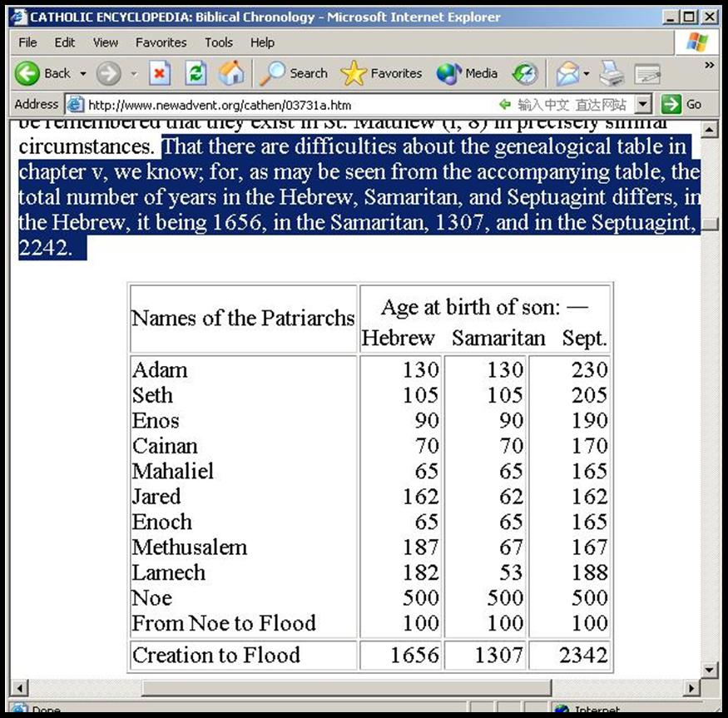Click the Hebrew total value 1656
This screenshot has height=718, width=728.
(x=414, y=656)
